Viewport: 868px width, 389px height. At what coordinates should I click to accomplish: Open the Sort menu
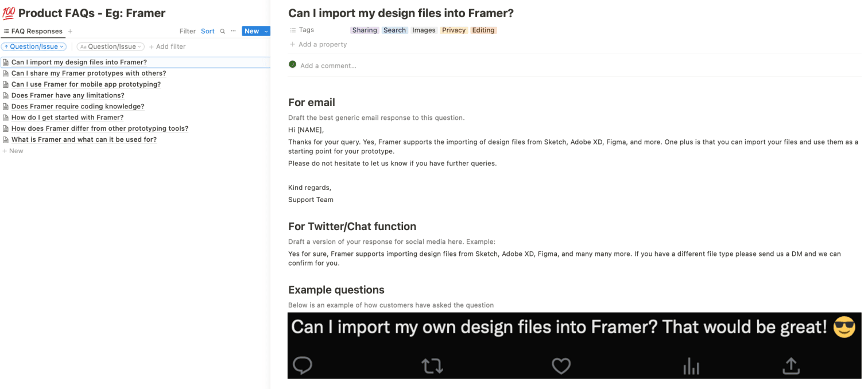coord(207,31)
